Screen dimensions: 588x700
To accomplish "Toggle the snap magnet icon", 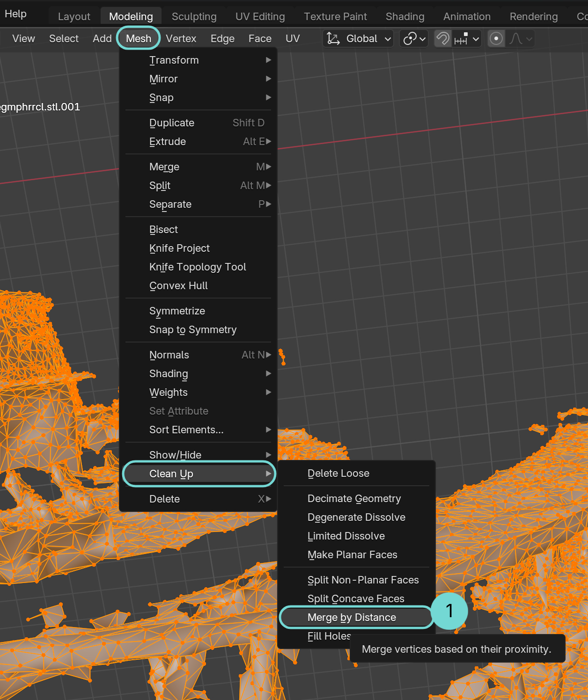I will [442, 38].
